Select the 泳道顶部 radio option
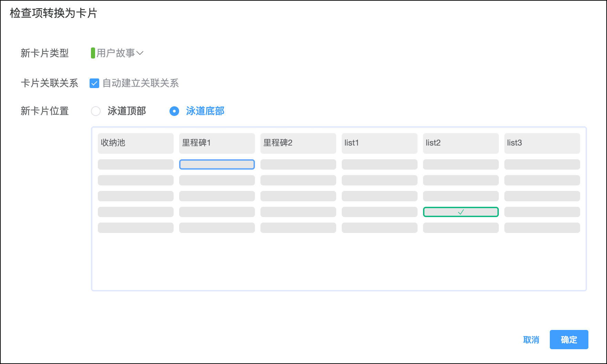Viewport: 607px width, 364px height. 96,111
